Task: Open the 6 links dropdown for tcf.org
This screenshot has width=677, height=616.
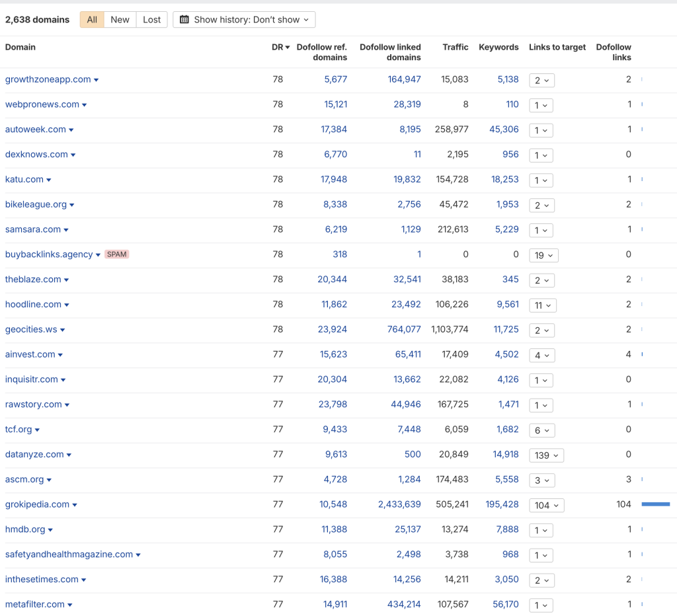Action: [542, 430]
